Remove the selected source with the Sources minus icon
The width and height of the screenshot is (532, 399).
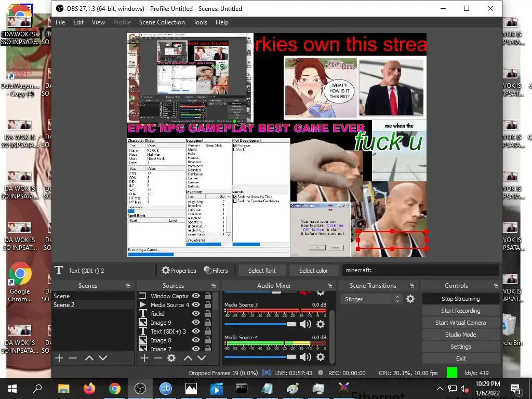click(x=158, y=358)
